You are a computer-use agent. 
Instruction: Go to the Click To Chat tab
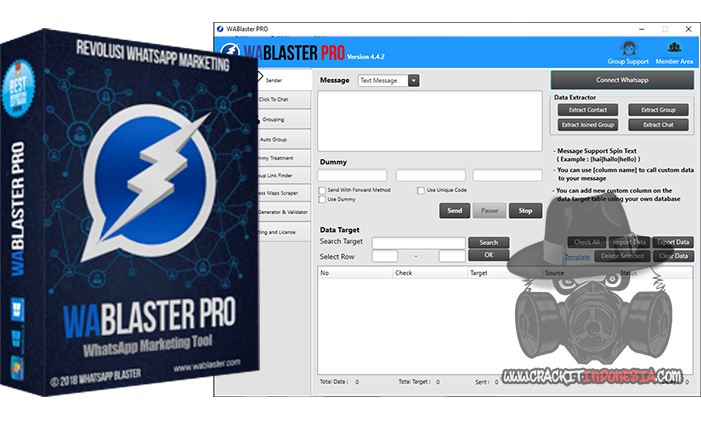click(x=273, y=98)
